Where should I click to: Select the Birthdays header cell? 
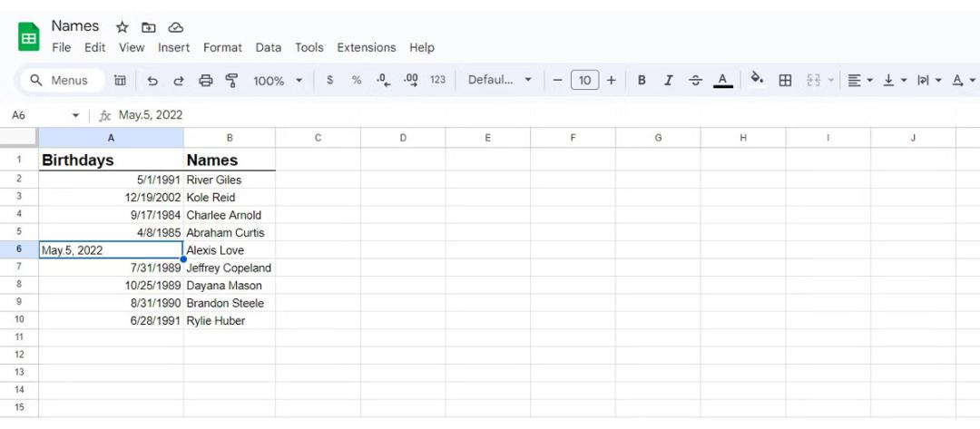112,160
